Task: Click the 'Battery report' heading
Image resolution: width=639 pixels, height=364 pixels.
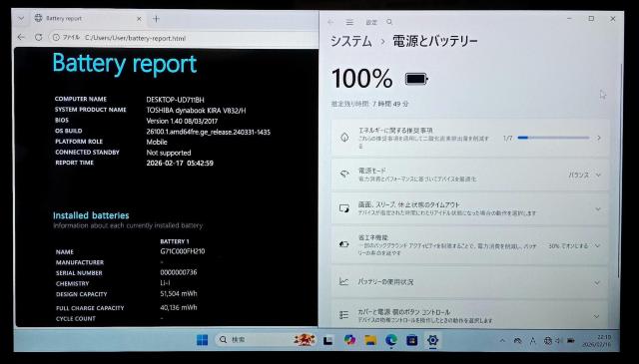Action: click(x=124, y=64)
